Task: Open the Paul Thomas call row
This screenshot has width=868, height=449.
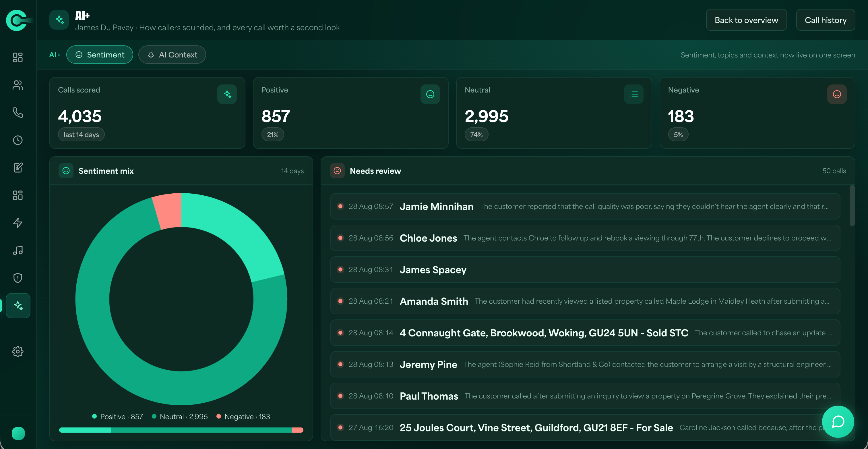Action: (585, 396)
